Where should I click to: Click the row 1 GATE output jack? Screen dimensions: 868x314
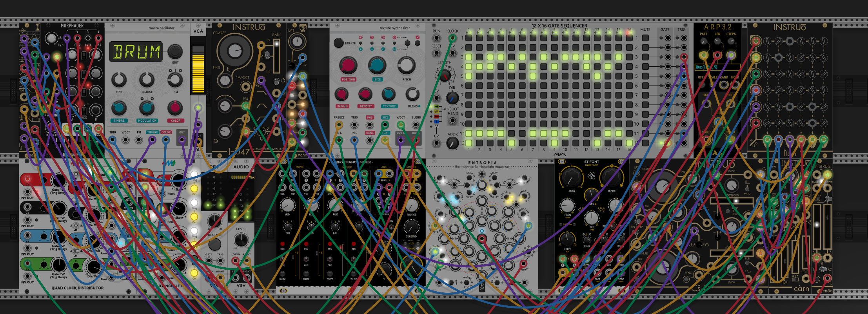tap(668, 38)
